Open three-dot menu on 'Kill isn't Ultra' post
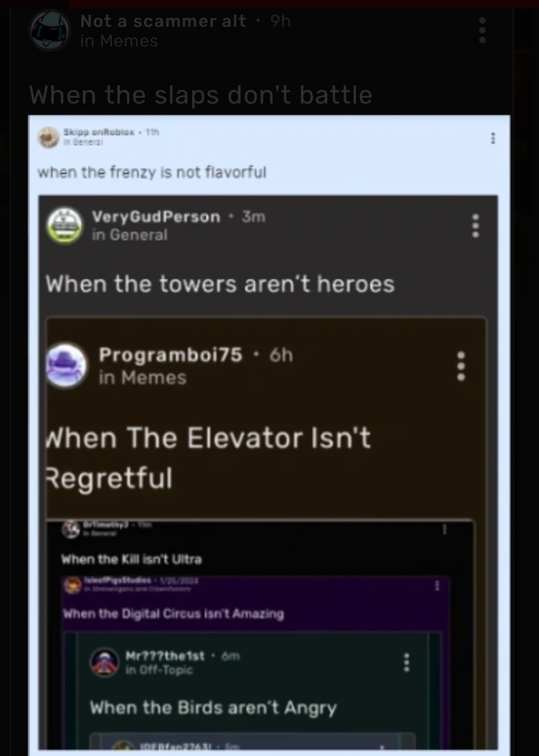 tap(445, 529)
